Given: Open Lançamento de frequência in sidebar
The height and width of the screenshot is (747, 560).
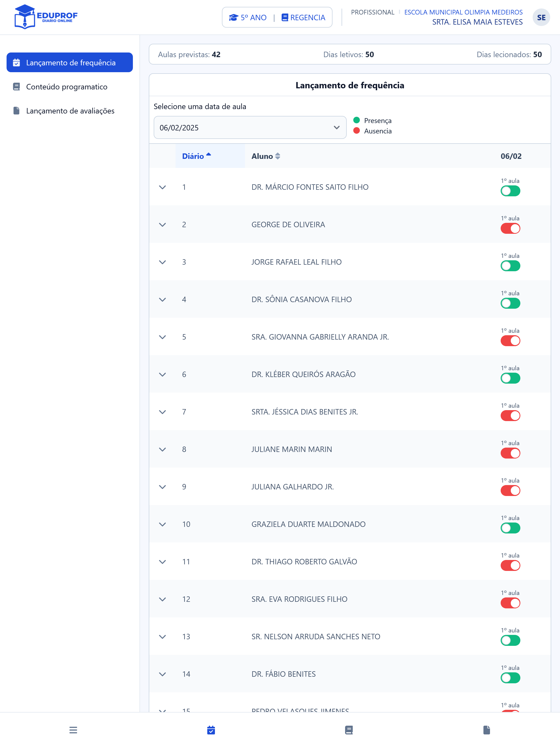Looking at the screenshot, I should pos(69,62).
